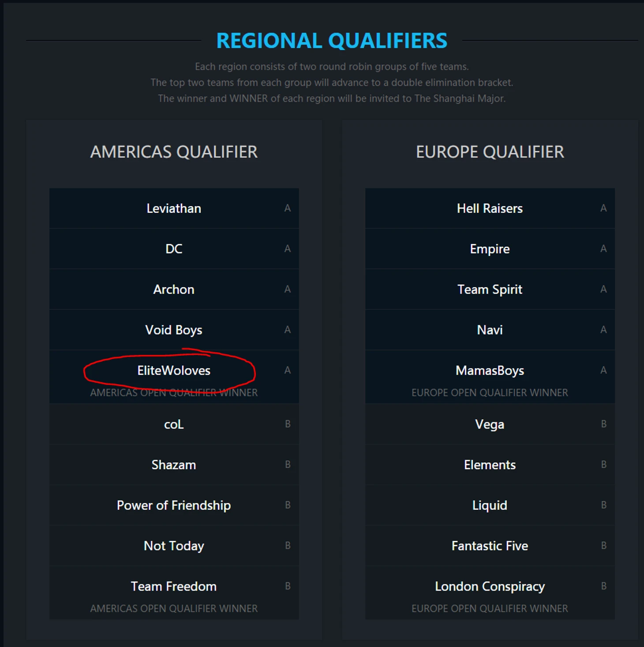Select the DC team entry
This screenshot has height=647, width=644.
pyautogui.click(x=174, y=249)
